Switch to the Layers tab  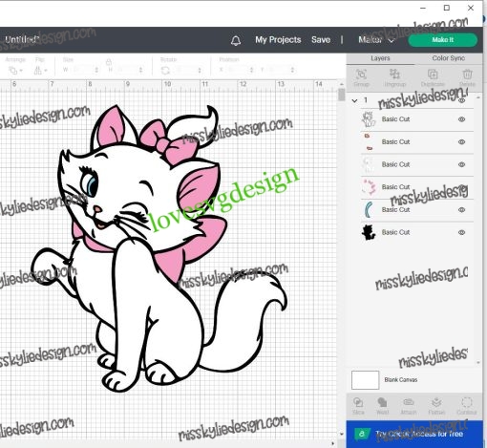[380, 58]
